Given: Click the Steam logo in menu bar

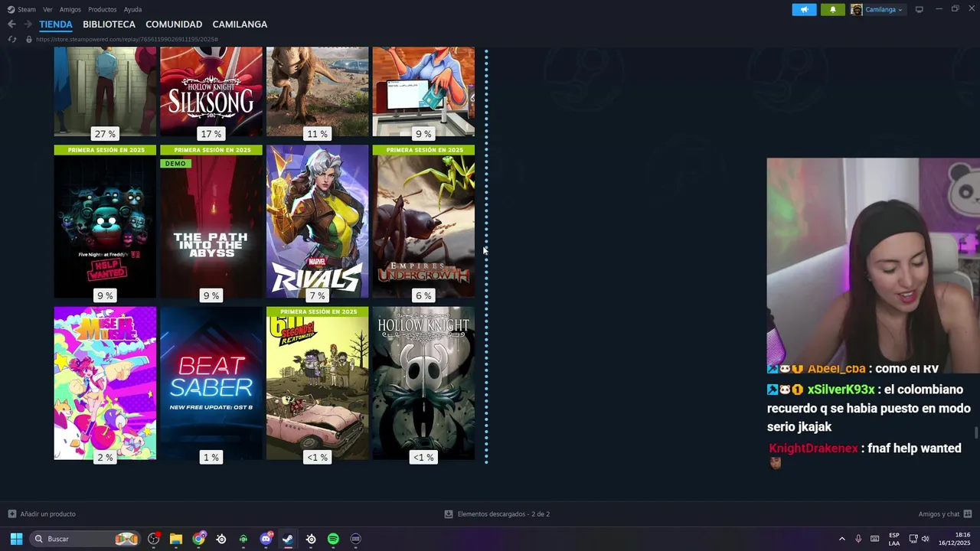Looking at the screenshot, I should pyautogui.click(x=11, y=9).
